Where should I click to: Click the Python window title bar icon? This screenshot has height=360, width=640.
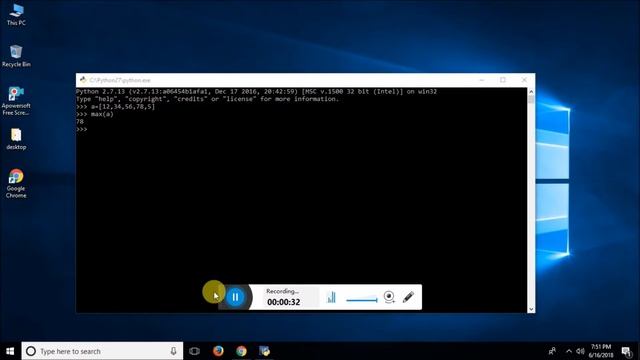pos(83,80)
